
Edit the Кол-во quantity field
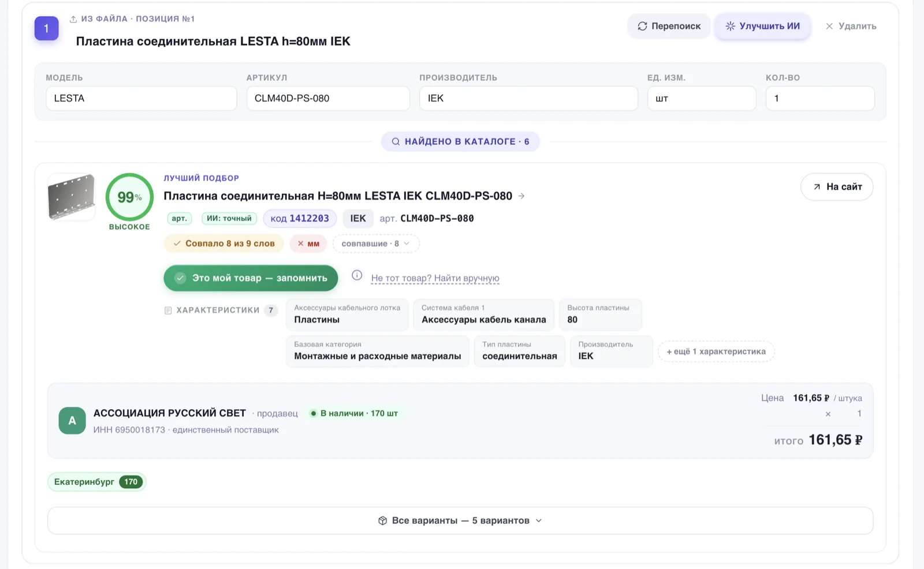point(820,98)
